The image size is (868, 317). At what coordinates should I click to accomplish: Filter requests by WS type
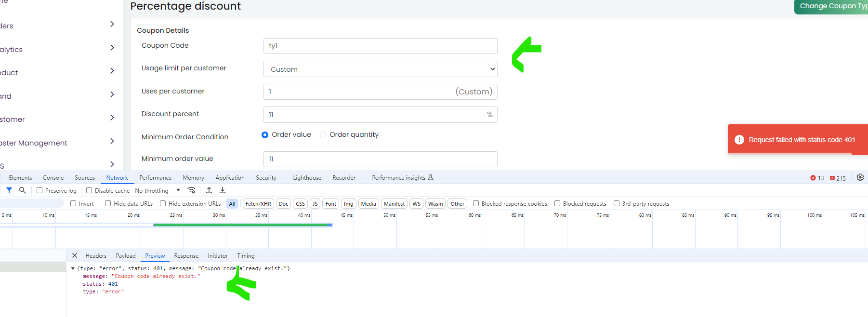(x=417, y=204)
